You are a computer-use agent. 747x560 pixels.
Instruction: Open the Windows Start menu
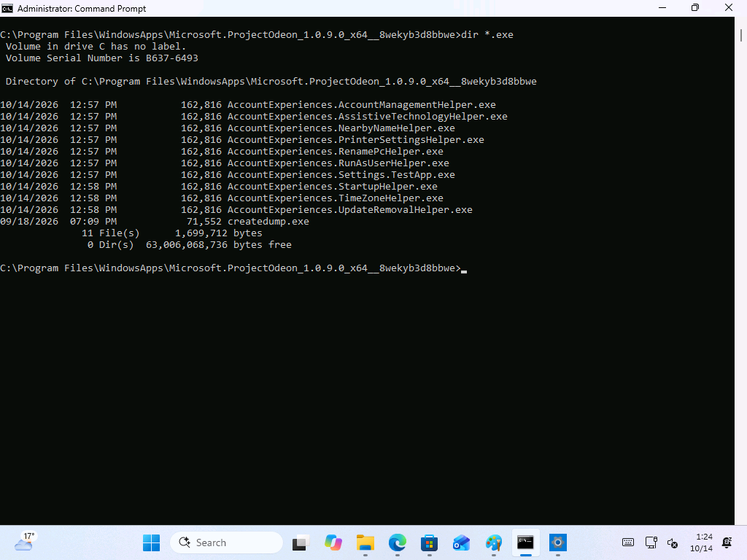pyautogui.click(x=152, y=542)
